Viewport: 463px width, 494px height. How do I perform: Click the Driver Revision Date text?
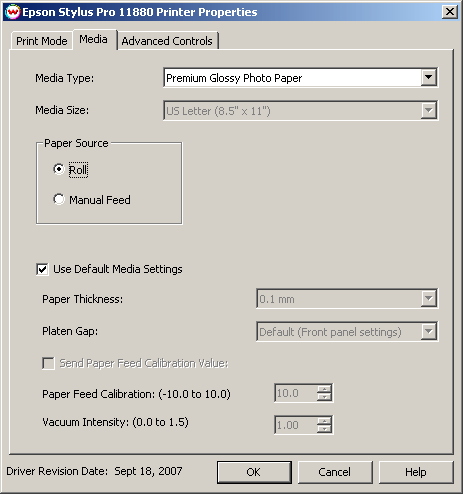(94, 471)
